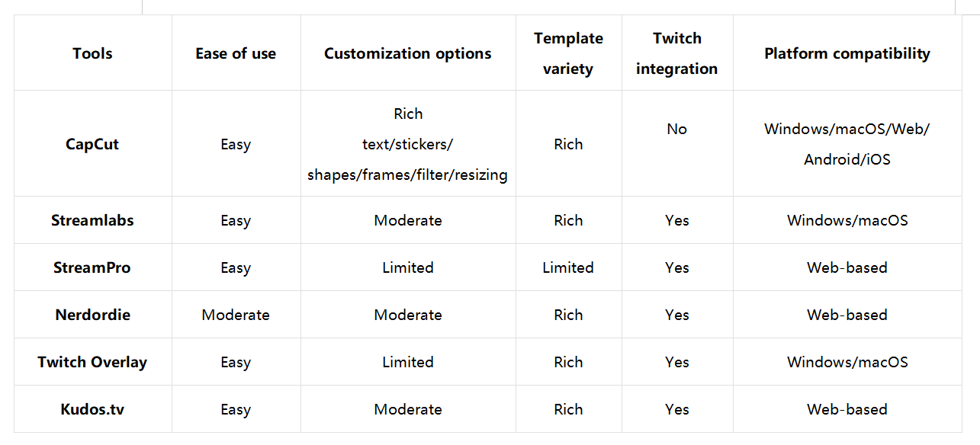Select Streamlabs' "Windows/macOS" platform compatibility cell

pos(847,220)
